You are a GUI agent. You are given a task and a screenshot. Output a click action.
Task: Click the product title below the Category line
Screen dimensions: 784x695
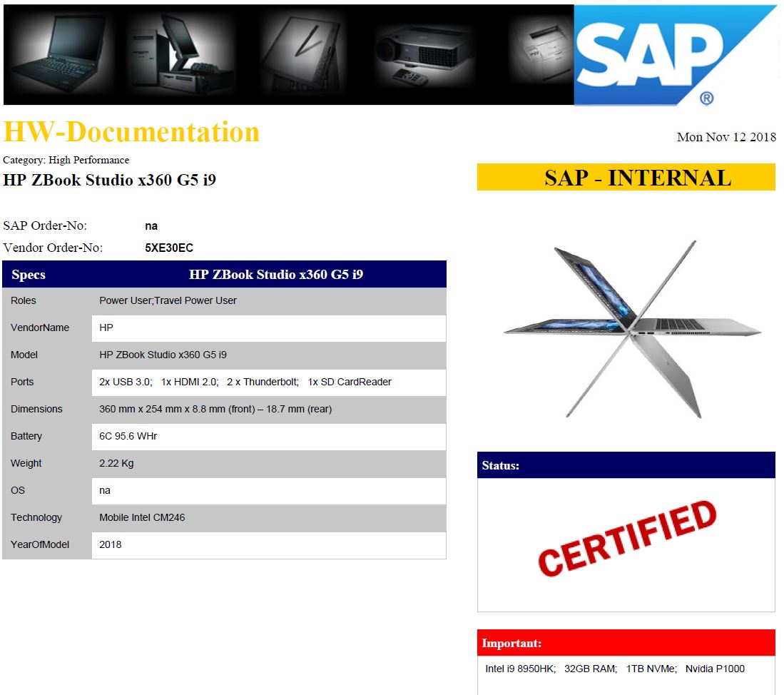click(109, 180)
